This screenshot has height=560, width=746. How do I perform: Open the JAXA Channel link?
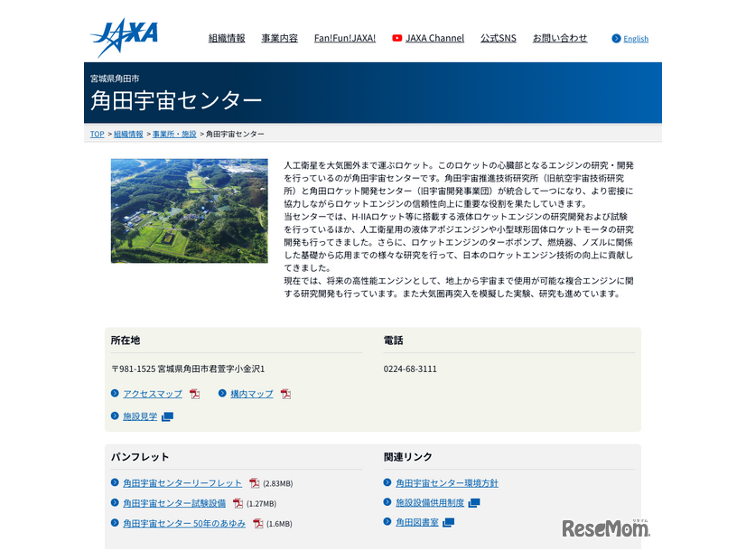(x=434, y=38)
